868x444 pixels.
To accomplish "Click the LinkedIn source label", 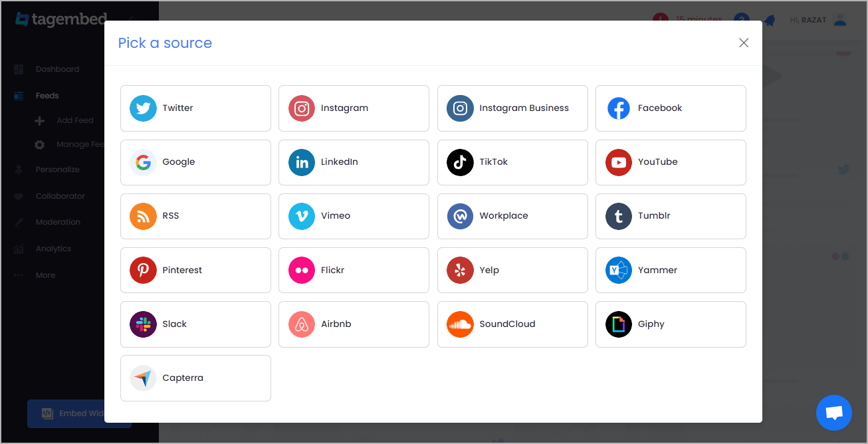I will pyautogui.click(x=339, y=162).
